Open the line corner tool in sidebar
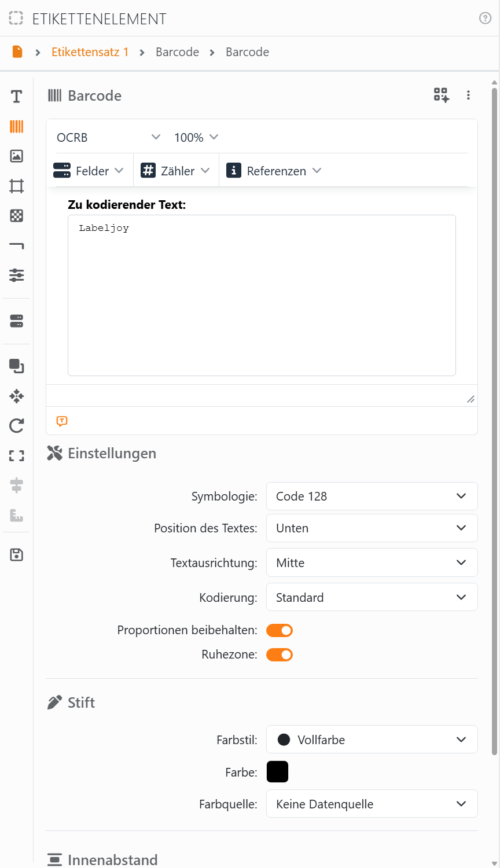 (x=17, y=246)
